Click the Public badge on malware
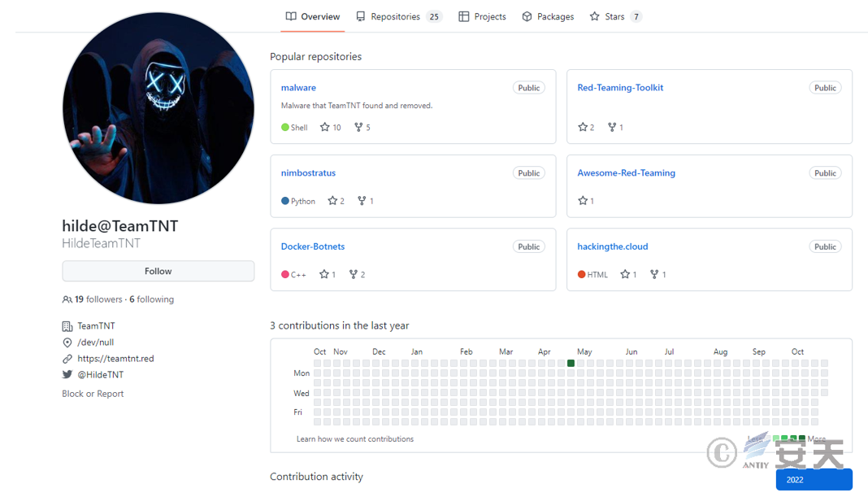Screen dimensions: 868x497 [x=528, y=88]
